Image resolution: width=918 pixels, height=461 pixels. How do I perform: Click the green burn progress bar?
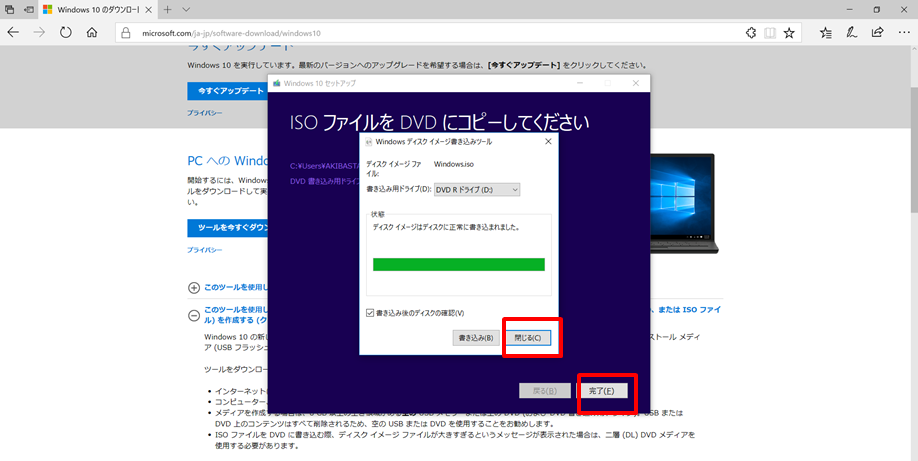pos(458,265)
